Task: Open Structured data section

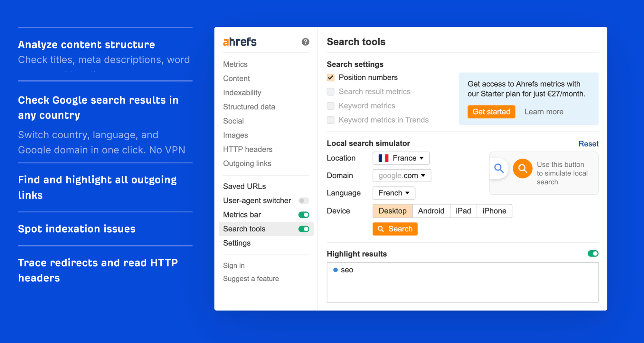Action: click(x=249, y=107)
